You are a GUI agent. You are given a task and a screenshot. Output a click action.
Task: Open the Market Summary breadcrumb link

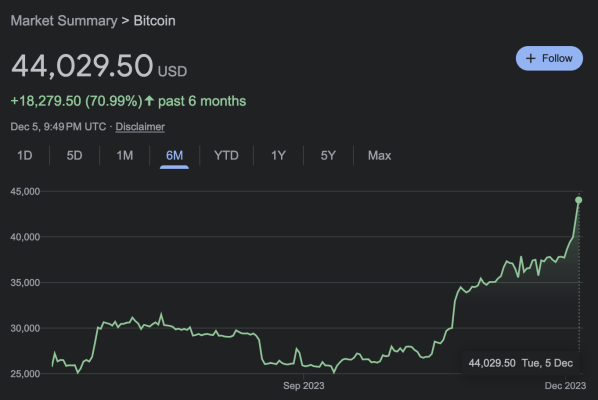pyautogui.click(x=64, y=21)
